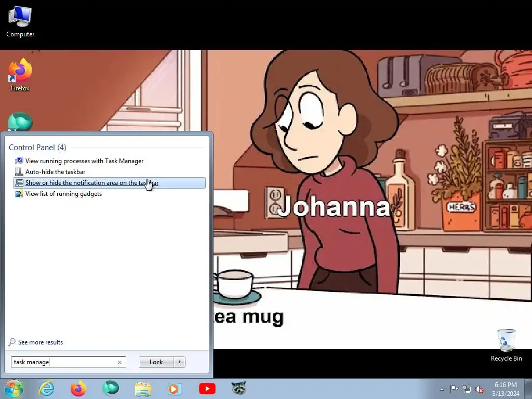Open the Recycle Bin on desktop
This screenshot has width=532, height=399.
point(506,345)
